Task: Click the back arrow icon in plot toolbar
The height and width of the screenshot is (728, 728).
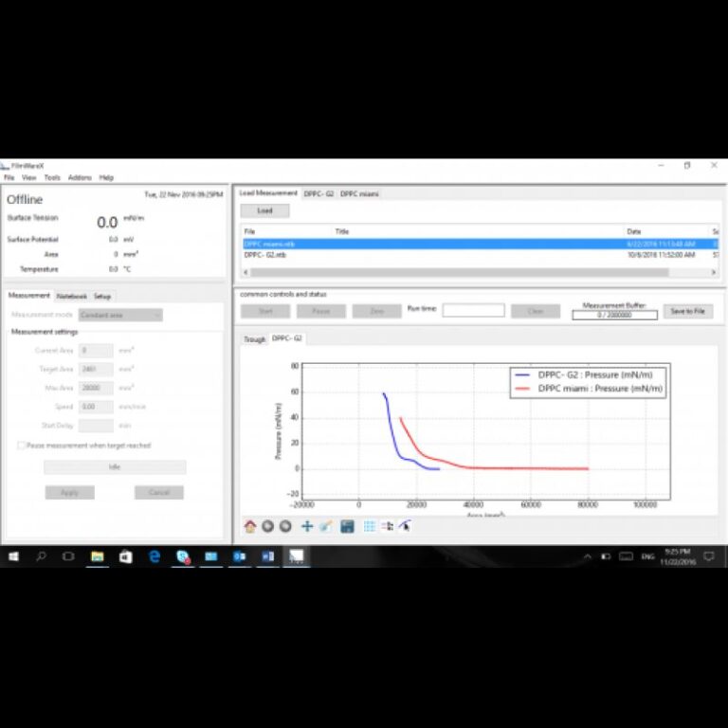Action: [x=267, y=526]
